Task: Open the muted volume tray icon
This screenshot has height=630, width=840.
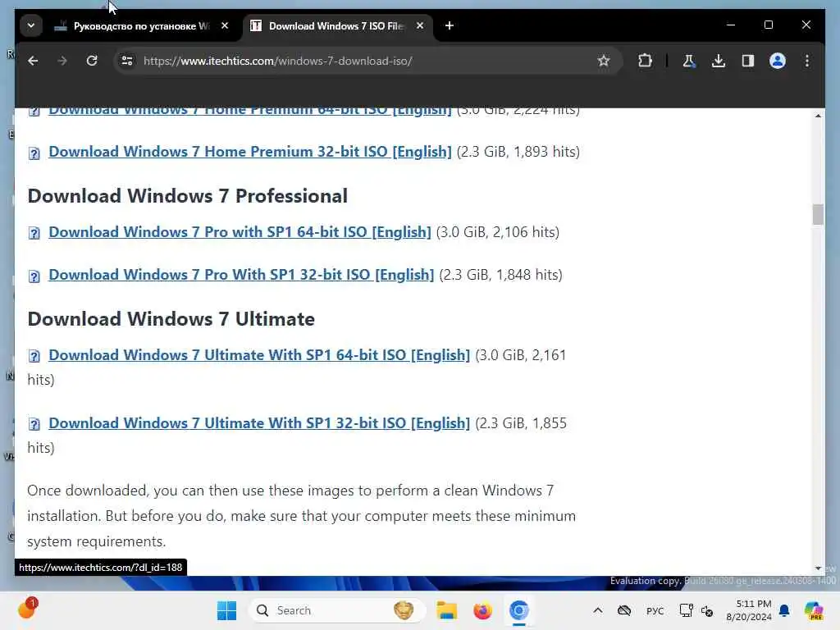Action: pyautogui.click(x=707, y=611)
